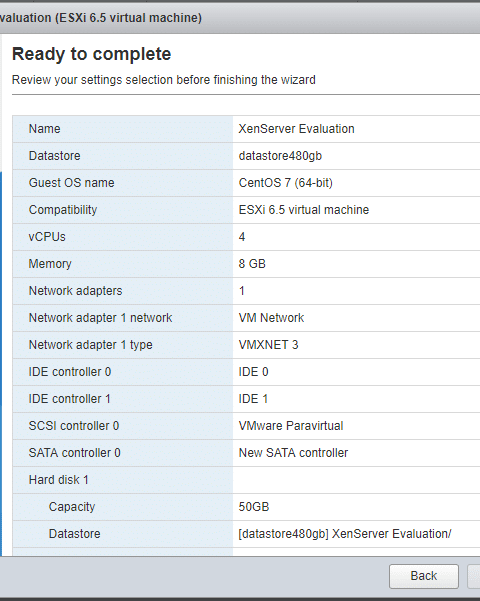This screenshot has height=601, width=480.
Task: Click the Memory 8 GB value
Action: [x=252, y=264]
